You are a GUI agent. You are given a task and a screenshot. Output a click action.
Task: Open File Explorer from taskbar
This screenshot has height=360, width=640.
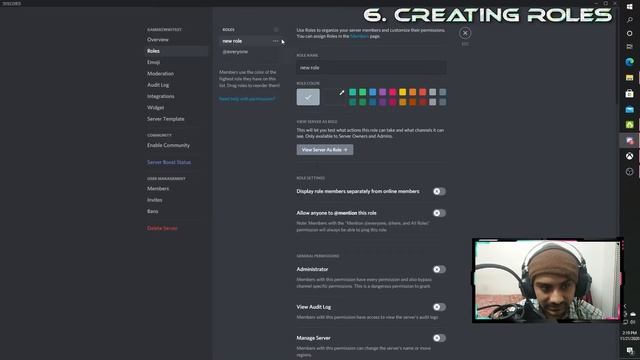tap(629, 78)
